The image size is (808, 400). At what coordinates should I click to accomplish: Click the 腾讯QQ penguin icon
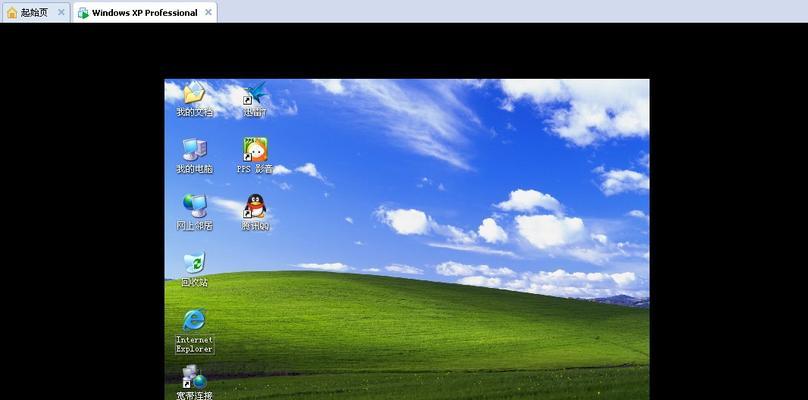pyautogui.click(x=255, y=206)
